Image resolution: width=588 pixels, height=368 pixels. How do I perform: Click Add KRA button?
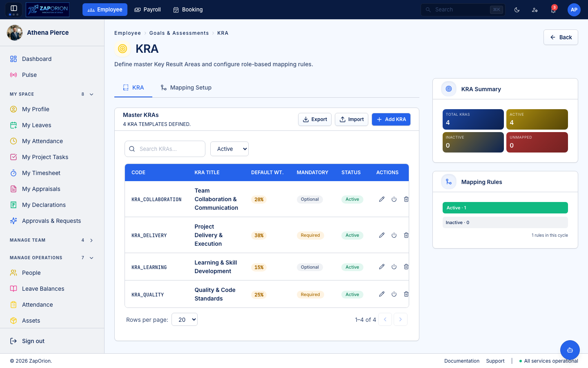(391, 119)
